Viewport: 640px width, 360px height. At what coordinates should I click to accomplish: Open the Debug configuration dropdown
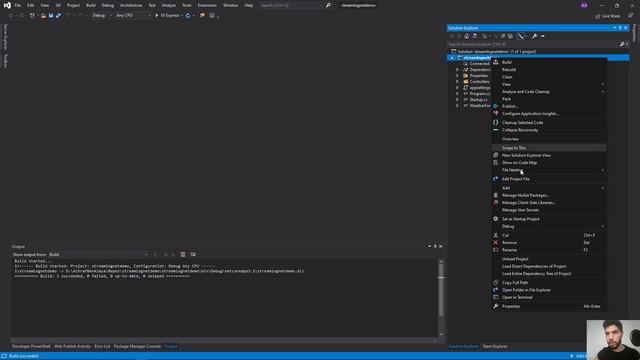[102, 16]
